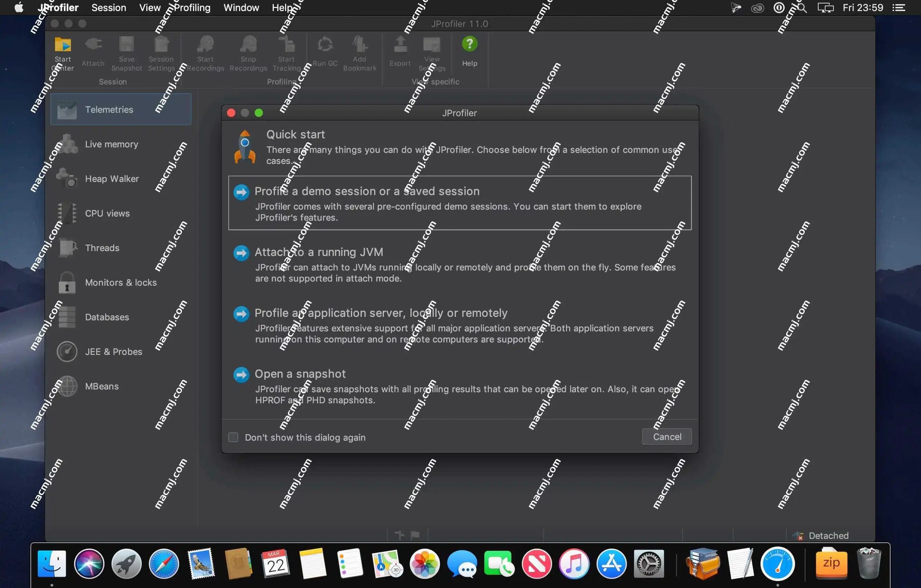Select Live memory in the sidebar
The height and width of the screenshot is (588, 921).
pos(121,144)
